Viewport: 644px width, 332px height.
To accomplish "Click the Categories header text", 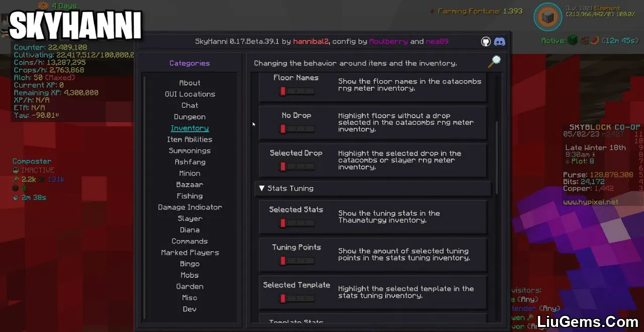I will click(x=190, y=63).
